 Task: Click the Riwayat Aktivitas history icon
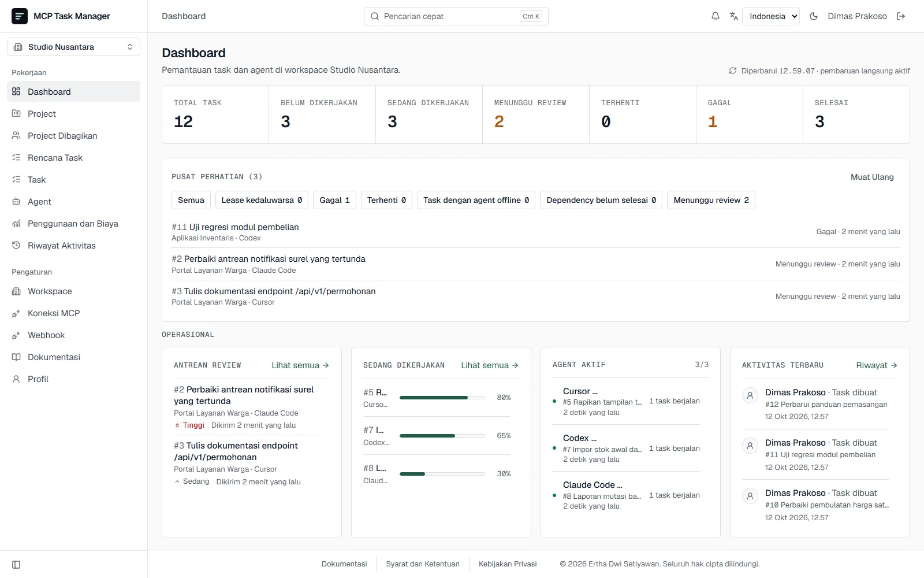16,245
